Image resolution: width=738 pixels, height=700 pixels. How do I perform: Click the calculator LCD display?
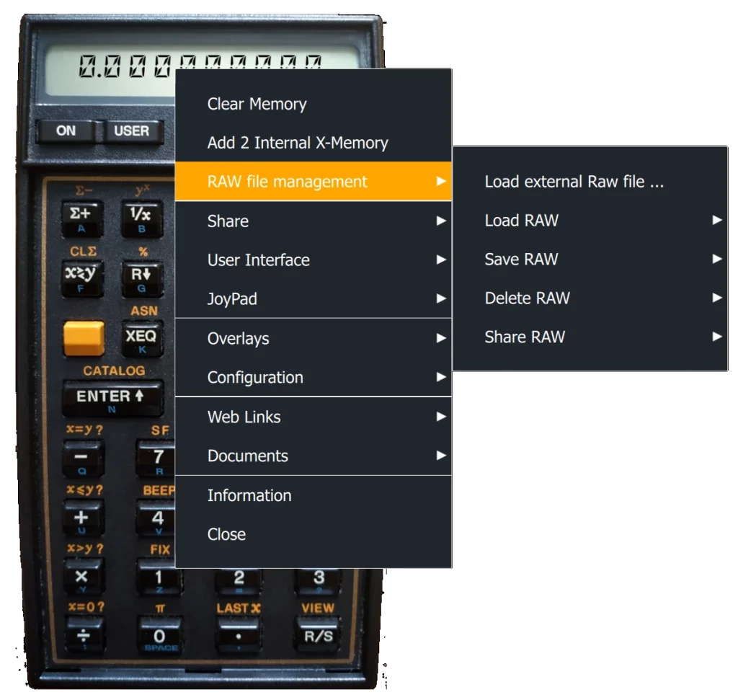point(108,68)
